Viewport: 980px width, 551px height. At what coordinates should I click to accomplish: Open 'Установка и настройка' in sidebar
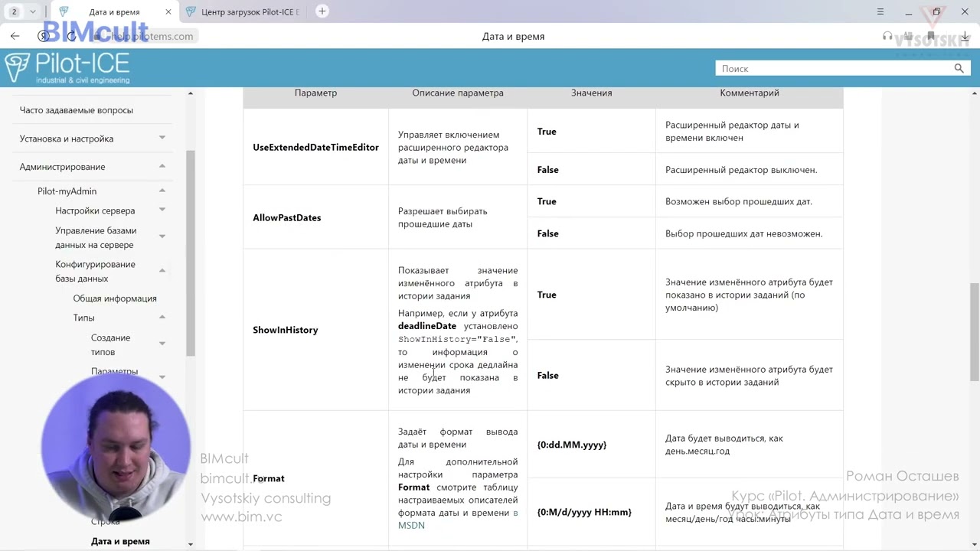coord(67,139)
